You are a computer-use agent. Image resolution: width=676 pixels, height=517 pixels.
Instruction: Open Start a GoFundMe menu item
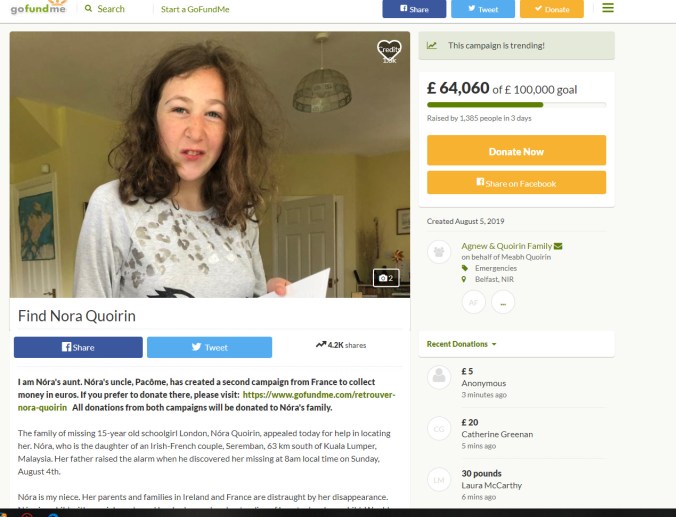point(195,9)
